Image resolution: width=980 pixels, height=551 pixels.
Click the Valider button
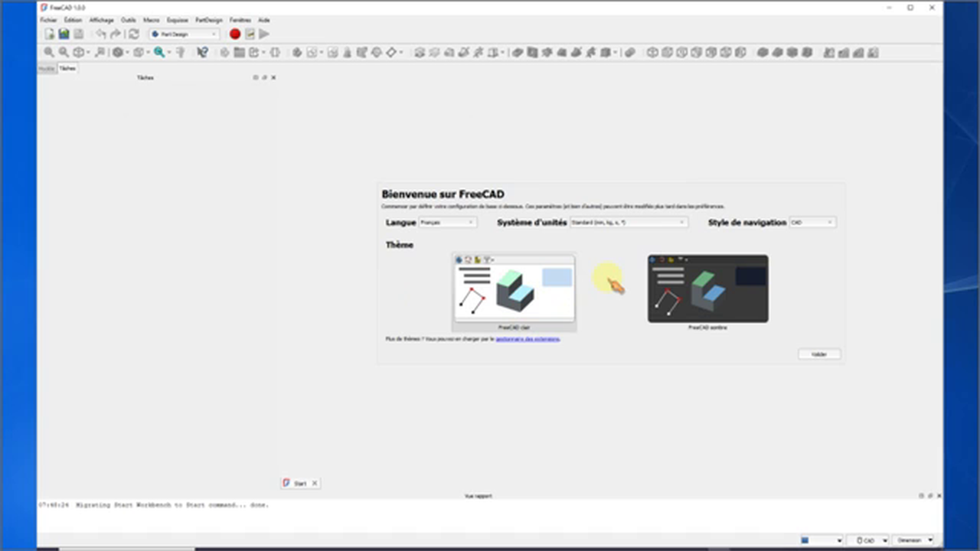818,354
